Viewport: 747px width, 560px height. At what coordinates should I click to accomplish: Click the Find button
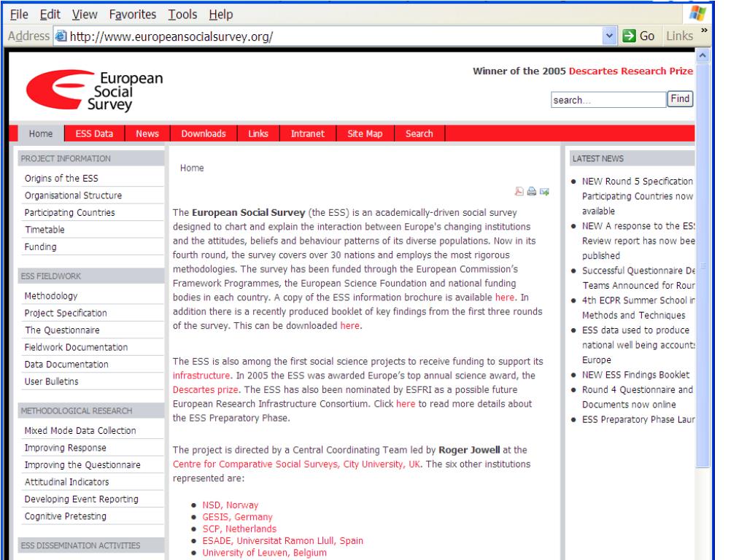pyautogui.click(x=680, y=98)
